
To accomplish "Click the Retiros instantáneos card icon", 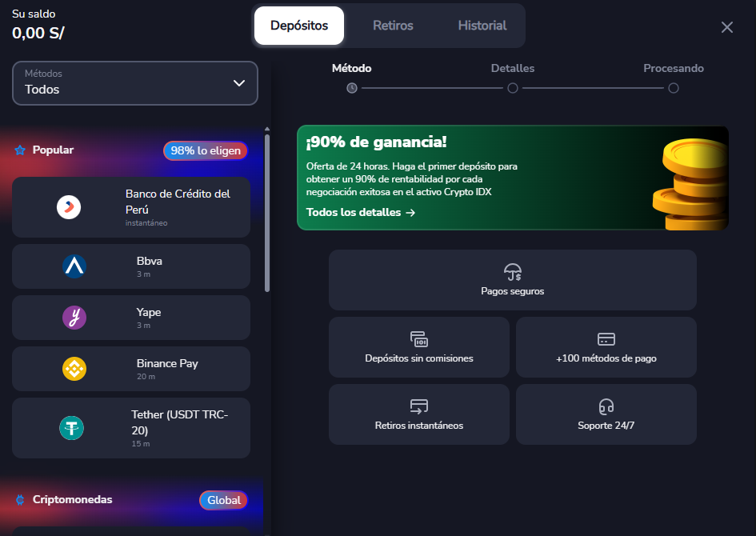I will (419, 406).
